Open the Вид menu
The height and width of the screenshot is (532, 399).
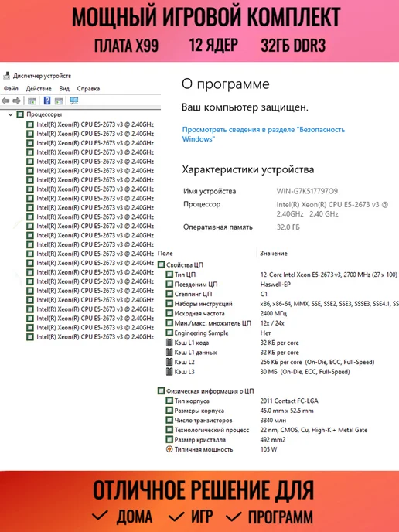tap(64, 89)
